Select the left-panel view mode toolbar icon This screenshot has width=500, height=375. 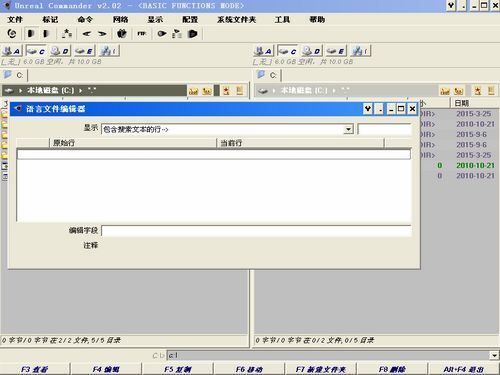pyautogui.click(x=31, y=34)
